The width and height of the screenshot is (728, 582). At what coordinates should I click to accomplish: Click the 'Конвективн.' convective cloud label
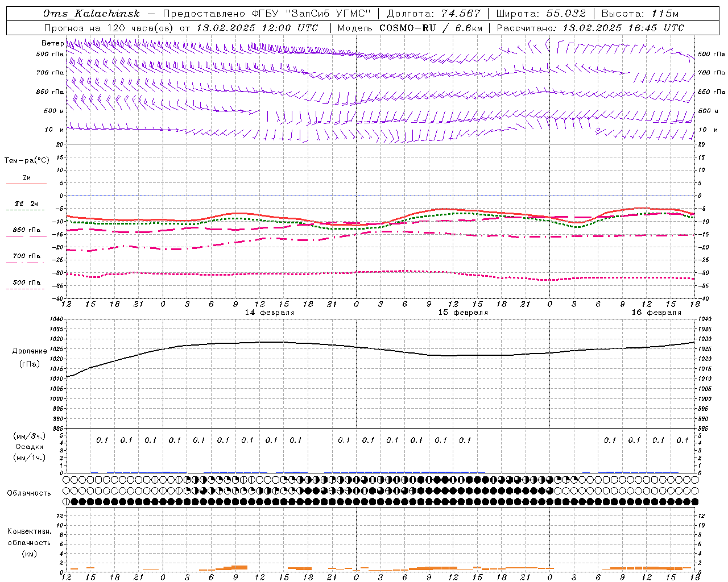29,531
